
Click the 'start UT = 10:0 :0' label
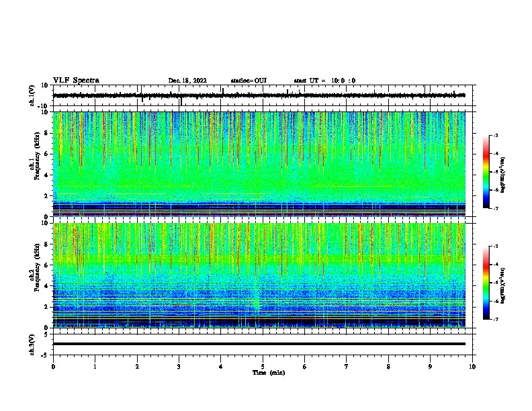324,81
